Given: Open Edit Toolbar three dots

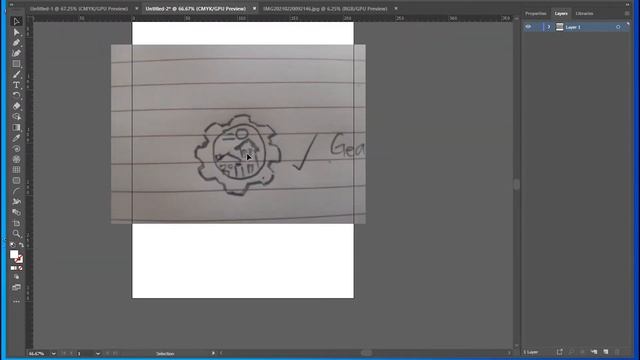Looking at the screenshot, I should pyautogui.click(x=16, y=302).
